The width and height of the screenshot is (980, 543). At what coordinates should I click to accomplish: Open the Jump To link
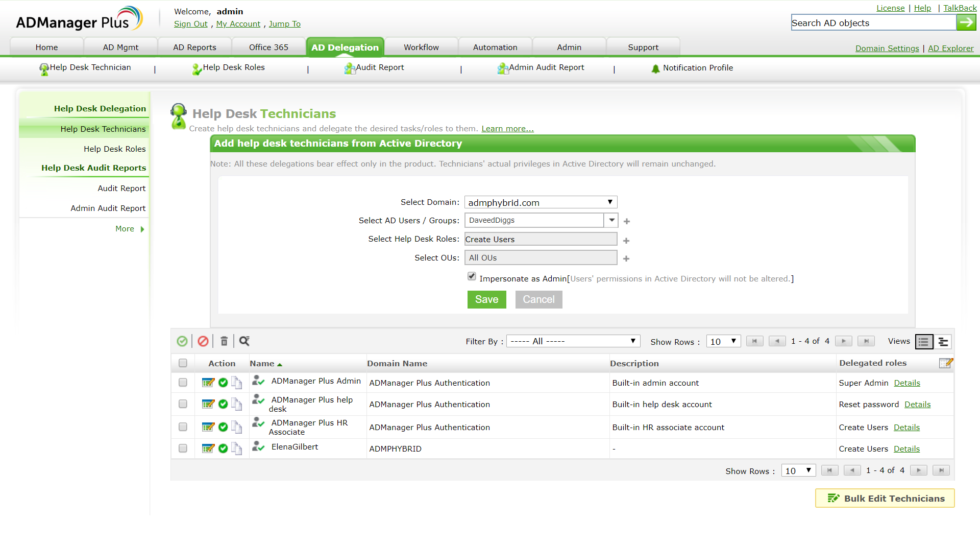284,24
